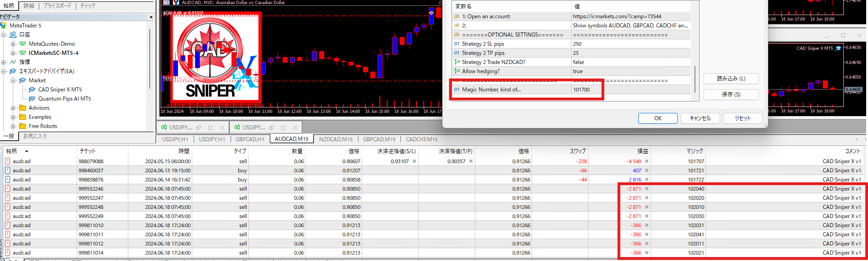Image resolution: width=868 pixels, height=261 pixels.
Task: Click the Quantum Pips AI MT5 expert icon
Action: click(x=32, y=99)
